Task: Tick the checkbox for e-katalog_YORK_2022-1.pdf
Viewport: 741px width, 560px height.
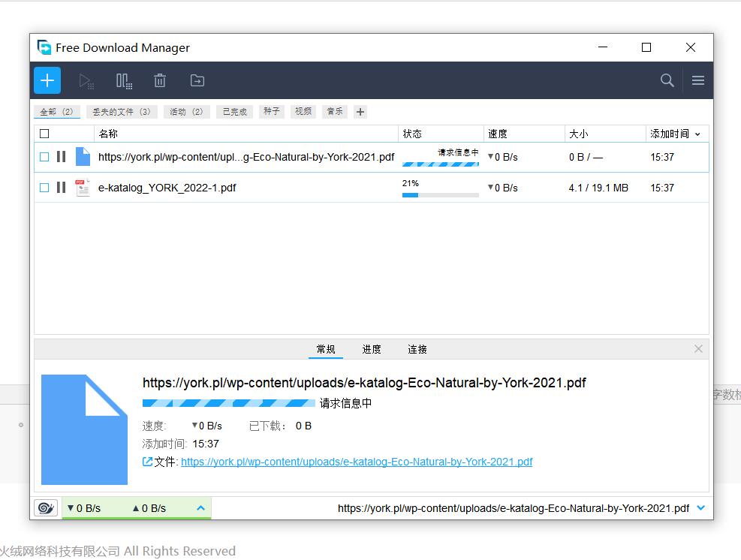Action: [44, 188]
